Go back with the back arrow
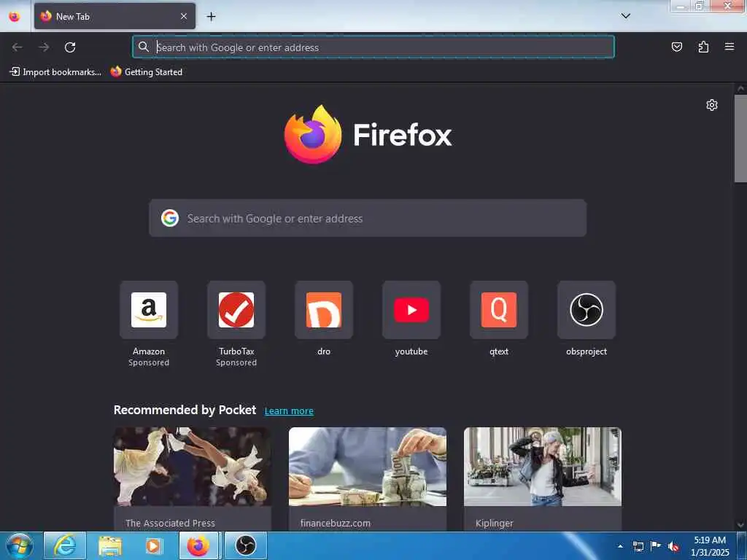Viewport: 747px width, 560px height. (18, 47)
